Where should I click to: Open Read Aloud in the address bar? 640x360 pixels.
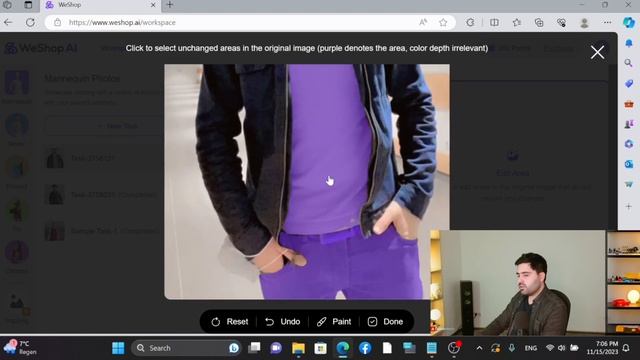click(423, 22)
